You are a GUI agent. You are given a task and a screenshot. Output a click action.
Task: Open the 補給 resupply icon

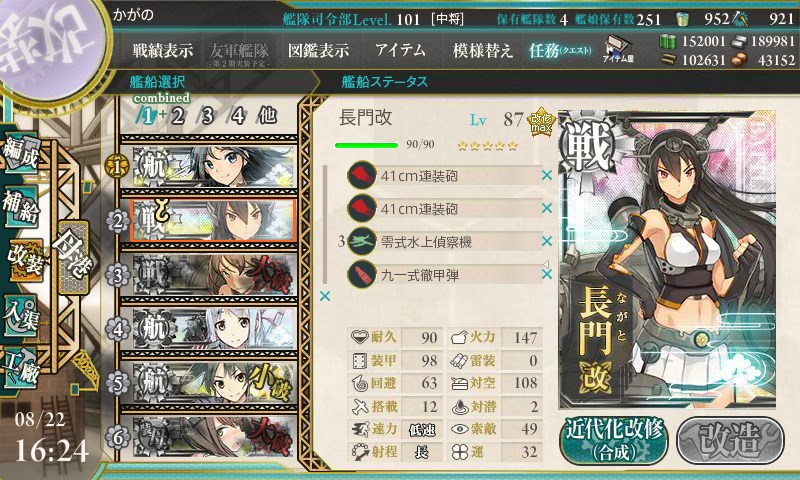click(20, 207)
